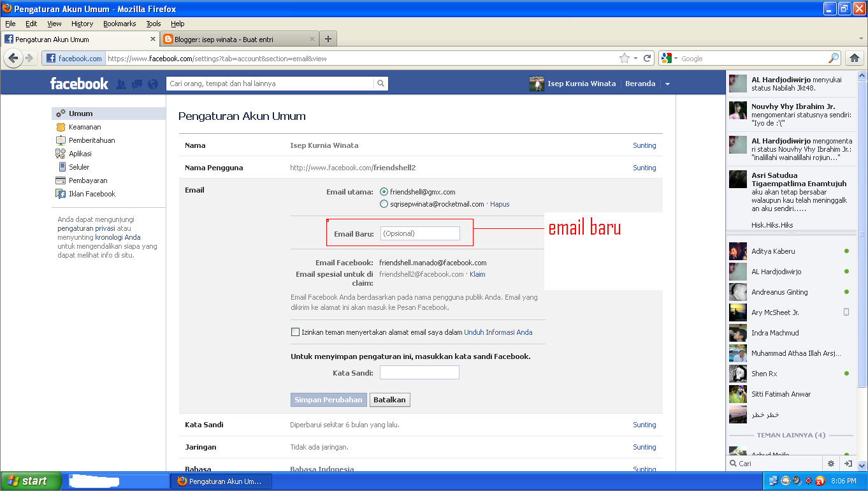
Task: Click Klaim link for special email
Action: tap(477, 274)
